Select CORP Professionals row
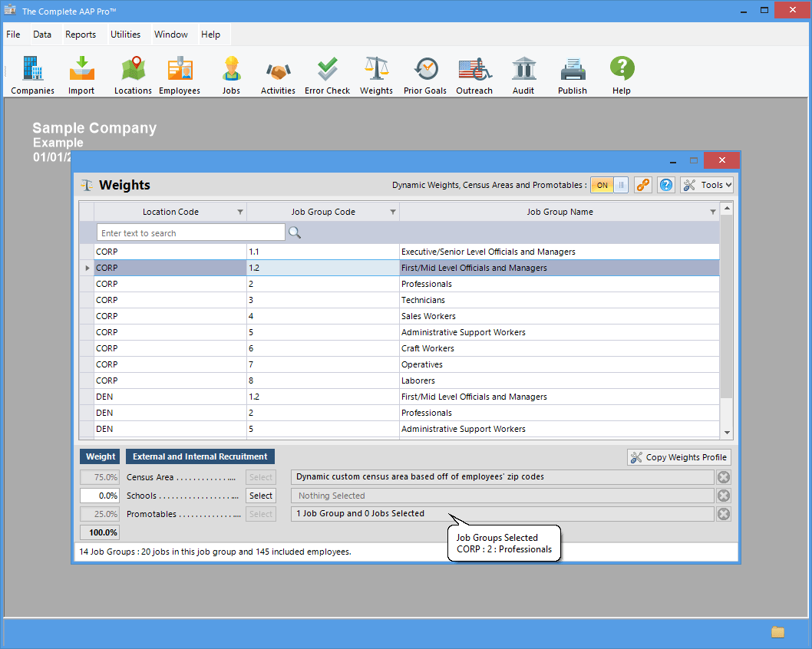Image resolution: width=812 pixels, height=649 pixels. [x=399, y=284]
